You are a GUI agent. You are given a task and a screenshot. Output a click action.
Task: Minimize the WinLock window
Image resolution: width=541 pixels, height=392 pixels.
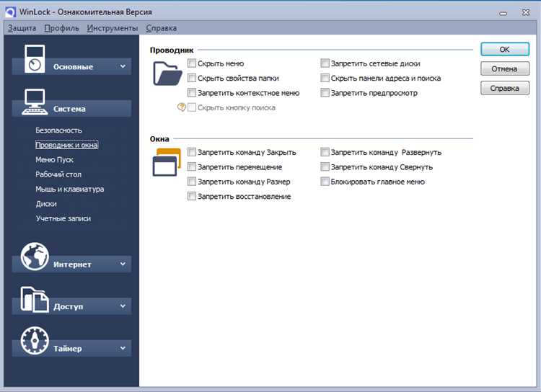pyautogui.click(x=503, y=13)
